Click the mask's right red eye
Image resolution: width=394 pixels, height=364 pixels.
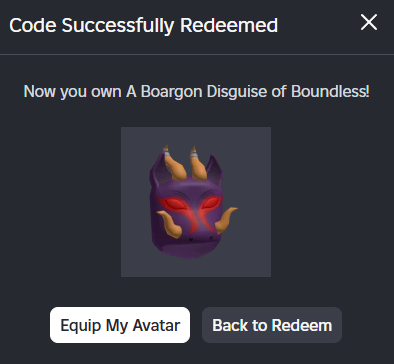pyautogui.click(x=212, y=202)
